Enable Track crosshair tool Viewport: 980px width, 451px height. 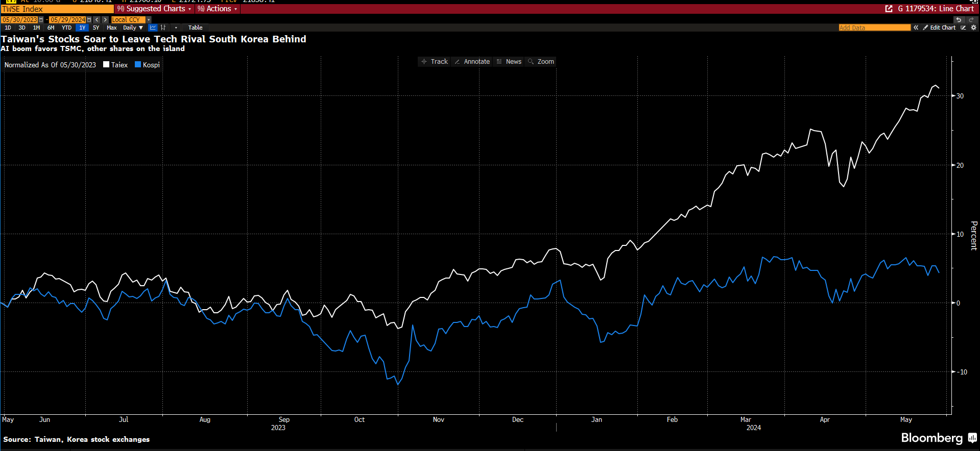pyautogui.click(x=435, y=62)
